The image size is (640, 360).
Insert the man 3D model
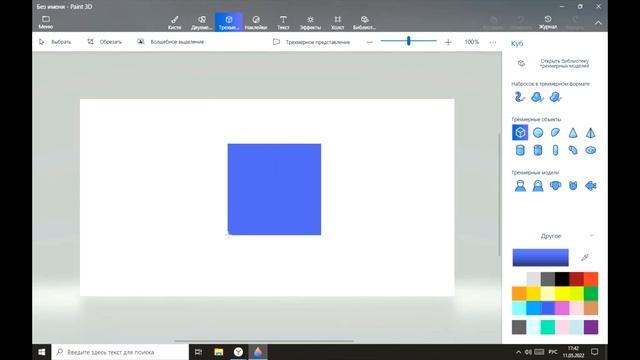click(520, 186)
